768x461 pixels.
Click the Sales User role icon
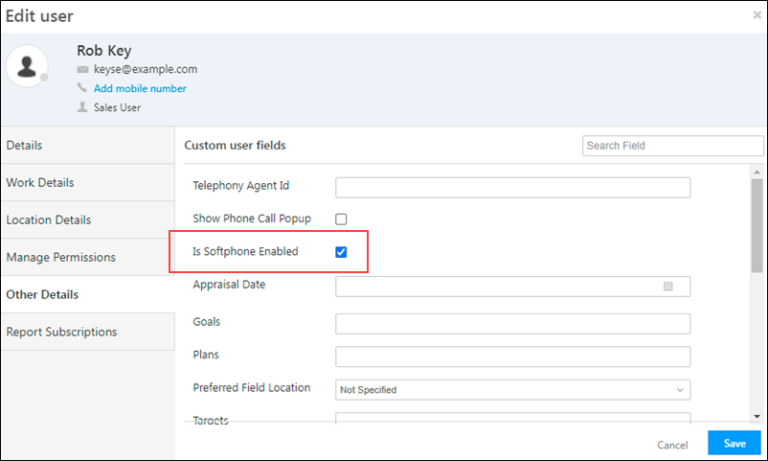pos(83,107)
